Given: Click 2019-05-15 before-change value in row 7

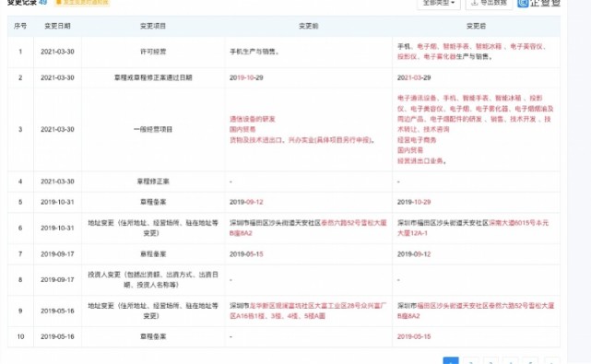Looking at the screenshot, I should click(246, 254).
